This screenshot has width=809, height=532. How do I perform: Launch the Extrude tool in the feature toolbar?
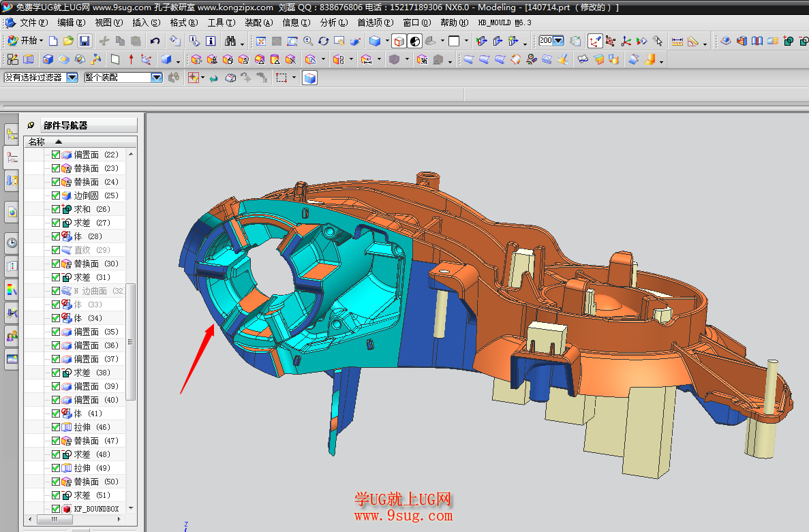[x=29, y=60]
